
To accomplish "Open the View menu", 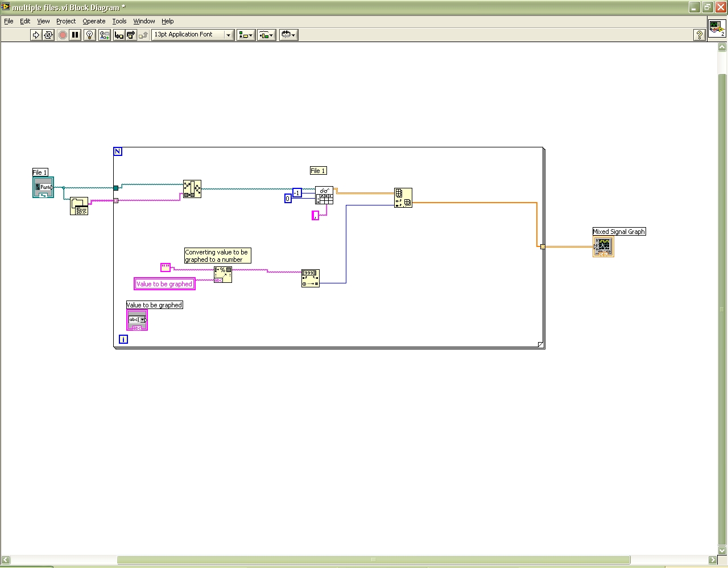I will click(x=43, y=21).
